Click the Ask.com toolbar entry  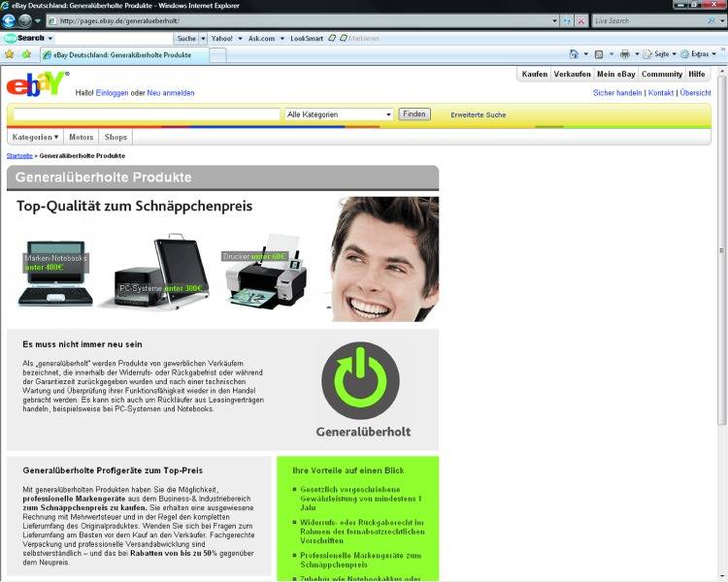[x=261, y=39]
